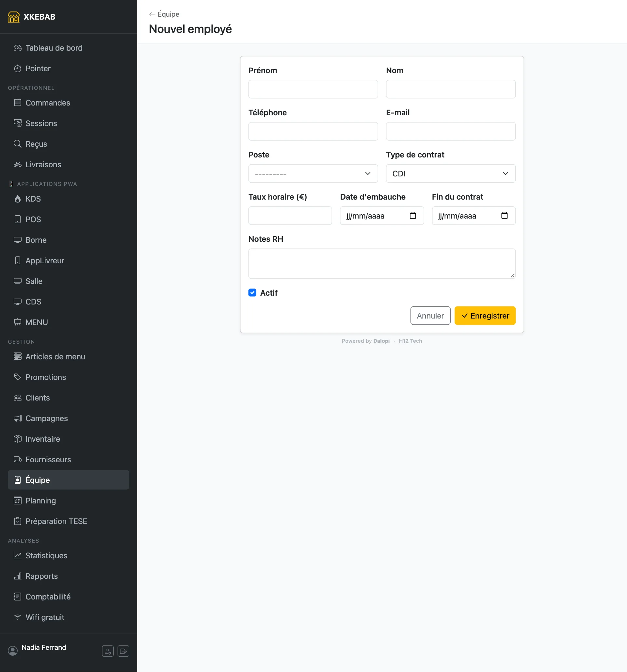Screen dimensions: 627x672
Task: Focus the Taux horaire (€) field
Action: (290, 216)
